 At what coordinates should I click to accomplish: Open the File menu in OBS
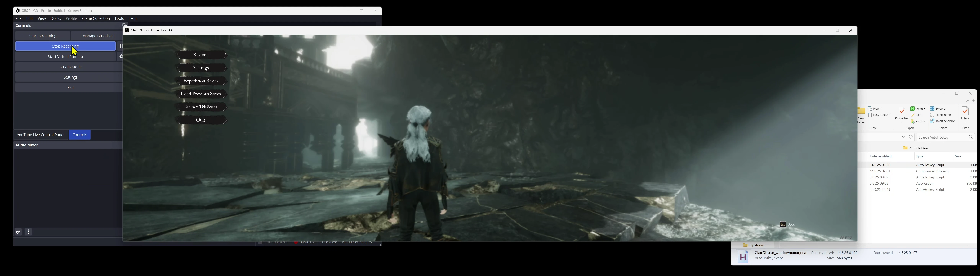[18, 18]
